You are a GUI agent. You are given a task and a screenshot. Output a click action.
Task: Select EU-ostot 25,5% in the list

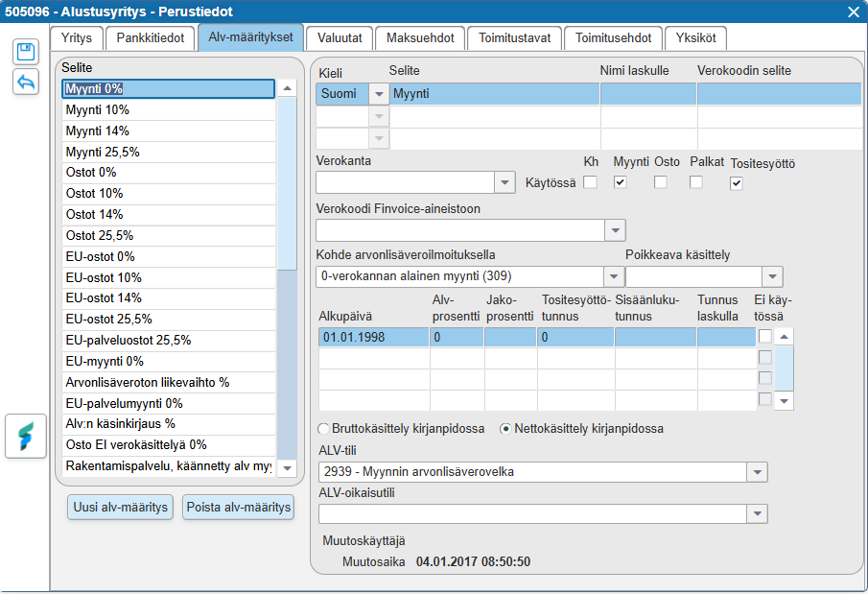pos(168,320)
